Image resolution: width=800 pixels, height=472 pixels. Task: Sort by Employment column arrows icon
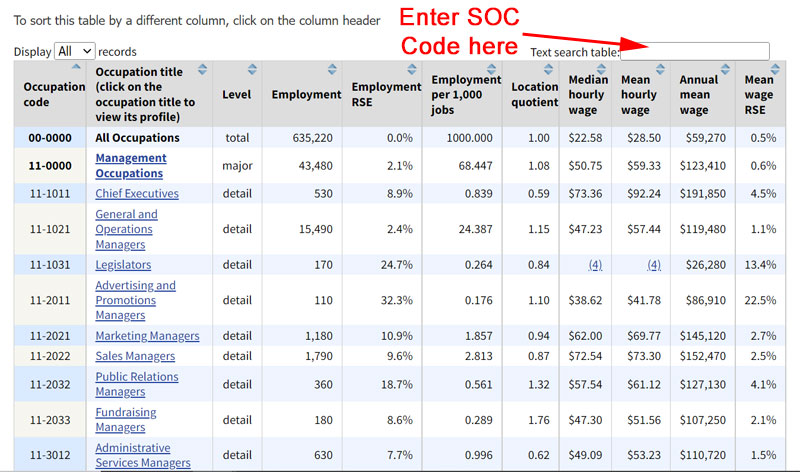coord(334,69)
